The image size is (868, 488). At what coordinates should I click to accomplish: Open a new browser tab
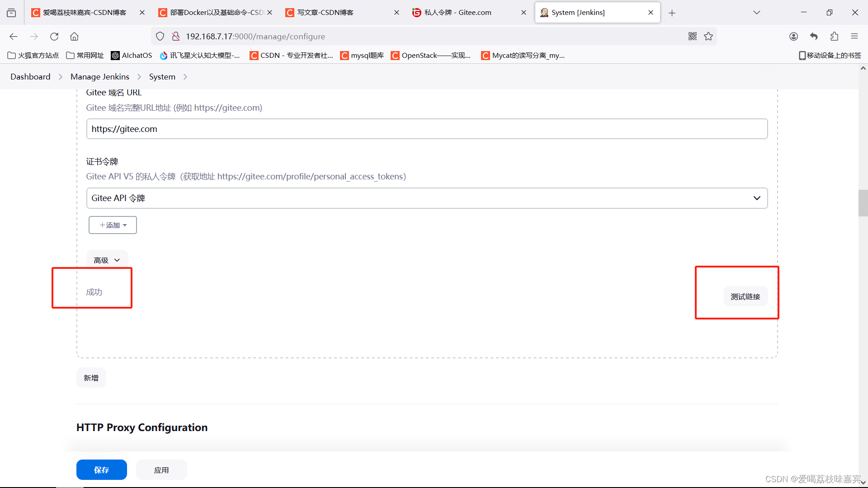[672, 13]
